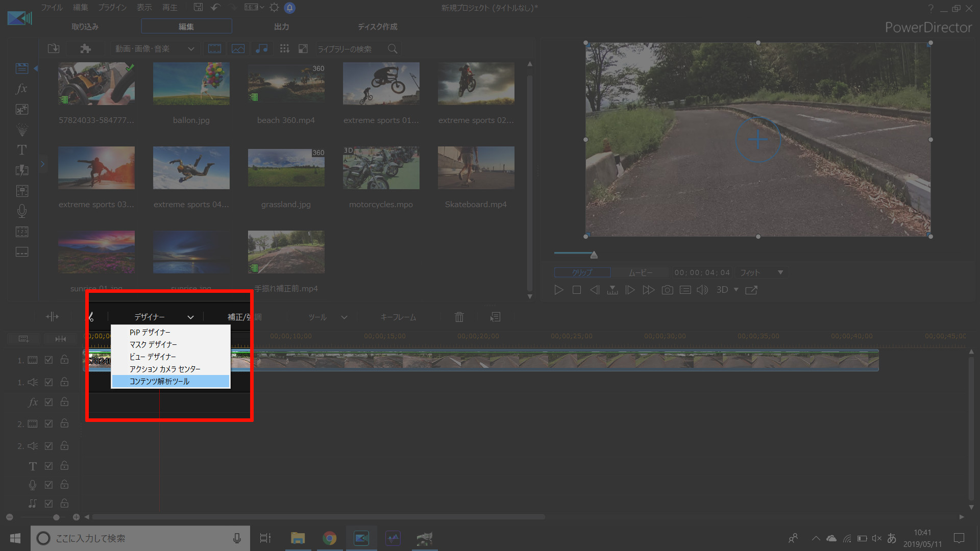Screen dimensions: 980x551
Task: Mute preview volume speaker icon
Action: point(702,290)
